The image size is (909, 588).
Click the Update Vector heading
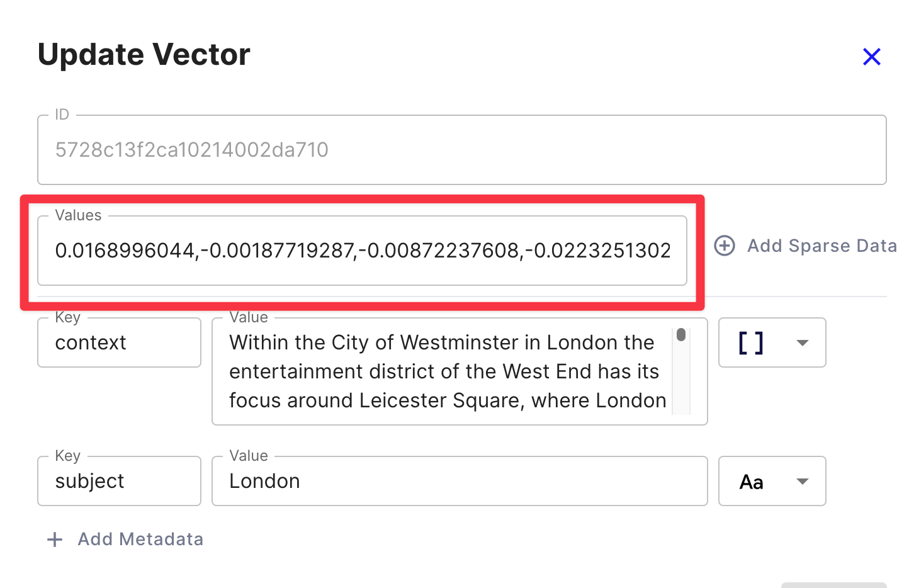tap(144, 54)
